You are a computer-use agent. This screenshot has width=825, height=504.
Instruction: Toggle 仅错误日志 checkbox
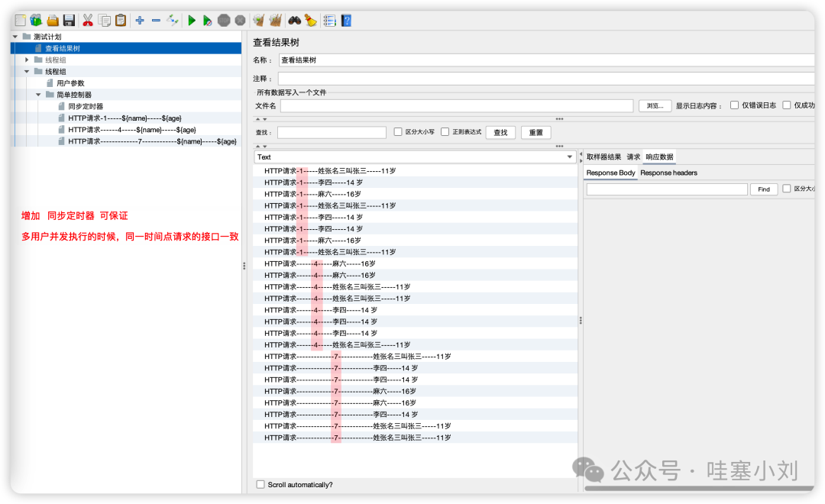(x=735, y=105)
